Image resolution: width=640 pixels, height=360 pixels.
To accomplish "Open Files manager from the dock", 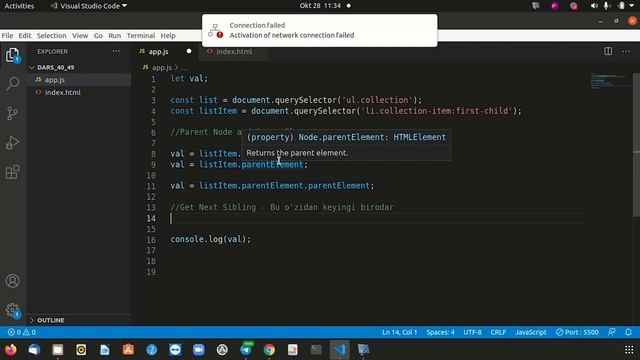I will coord(58,350).
